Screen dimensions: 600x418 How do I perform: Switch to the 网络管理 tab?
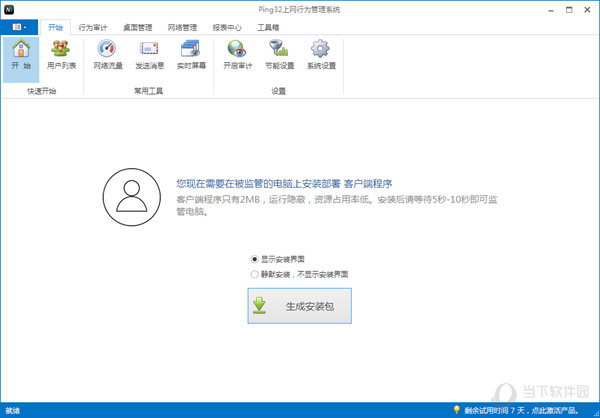(182, 28)
